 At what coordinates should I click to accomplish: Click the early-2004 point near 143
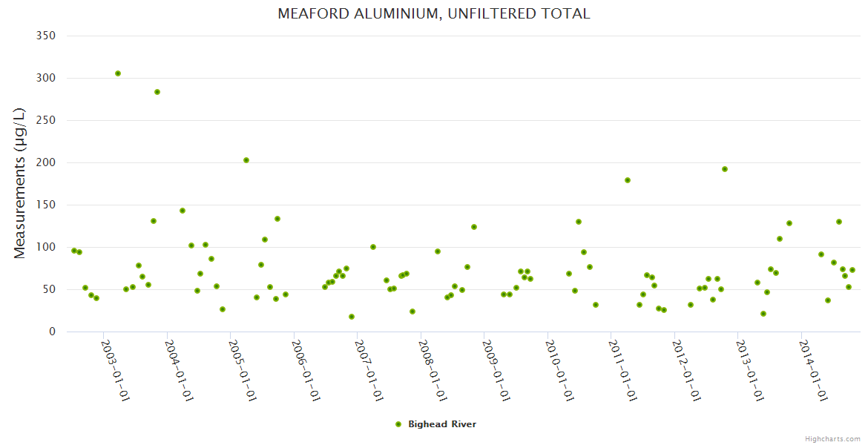coord(183,211)
